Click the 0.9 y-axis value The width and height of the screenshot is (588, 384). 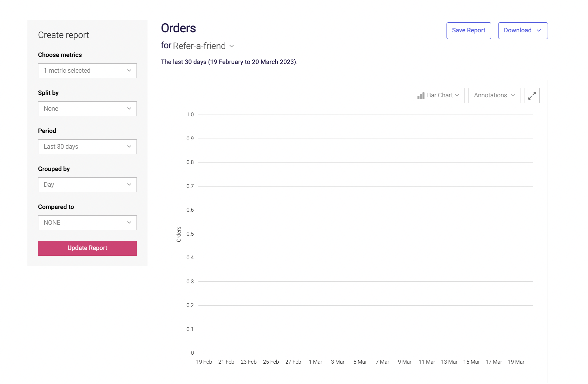click(190, 139)
